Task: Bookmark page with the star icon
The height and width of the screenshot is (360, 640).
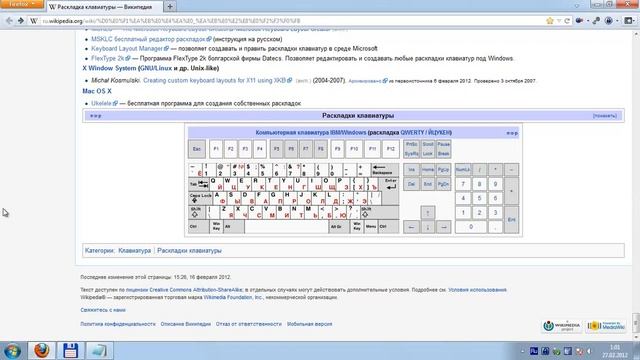Action: click(x=550, y=21)
